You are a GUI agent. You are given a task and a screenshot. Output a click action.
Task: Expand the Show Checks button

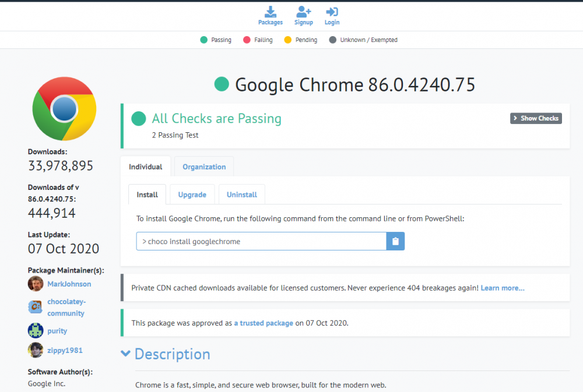[536, 118]
